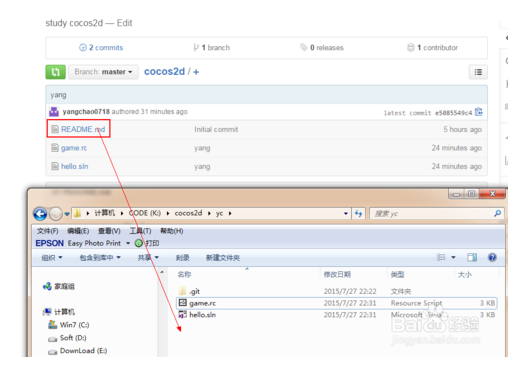Open the 共享 dropdown
This screenshot has height=388, width=530.
(148, 258)
